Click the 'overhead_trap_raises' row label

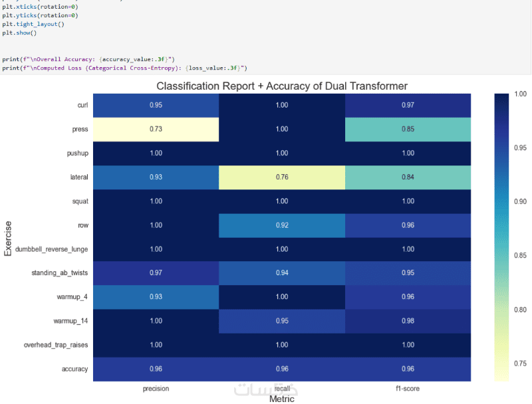[x=56, y=345]
